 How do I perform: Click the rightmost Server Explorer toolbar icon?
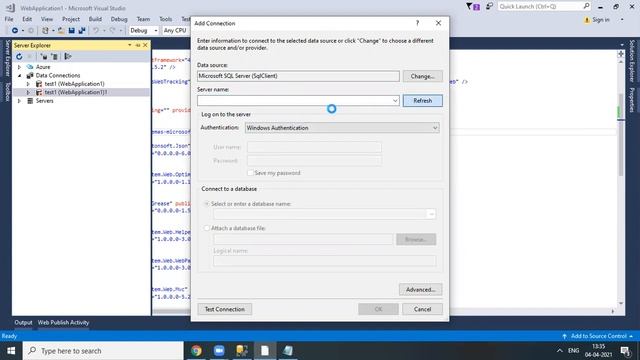[68, 56]
